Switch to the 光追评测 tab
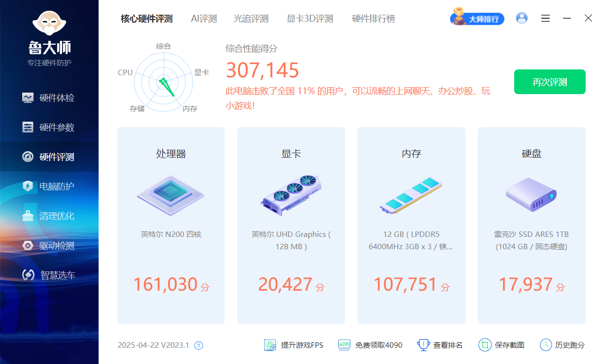This screenshot has width=597, height=364. pyautogui.click(x=251, y=19)
